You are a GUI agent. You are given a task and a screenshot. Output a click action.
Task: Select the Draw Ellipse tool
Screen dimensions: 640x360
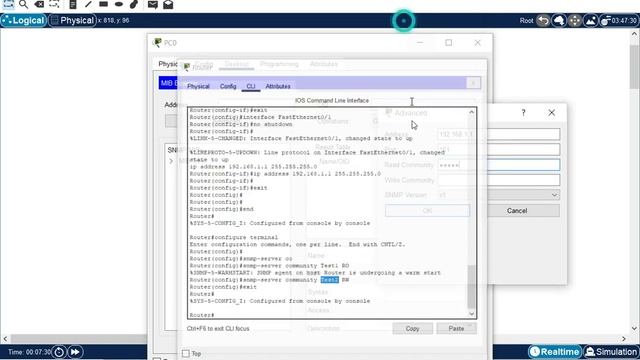119,4
